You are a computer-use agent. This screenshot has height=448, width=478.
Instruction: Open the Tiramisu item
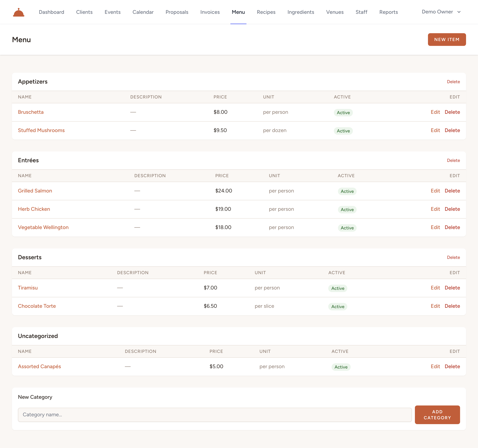[28, 288]
